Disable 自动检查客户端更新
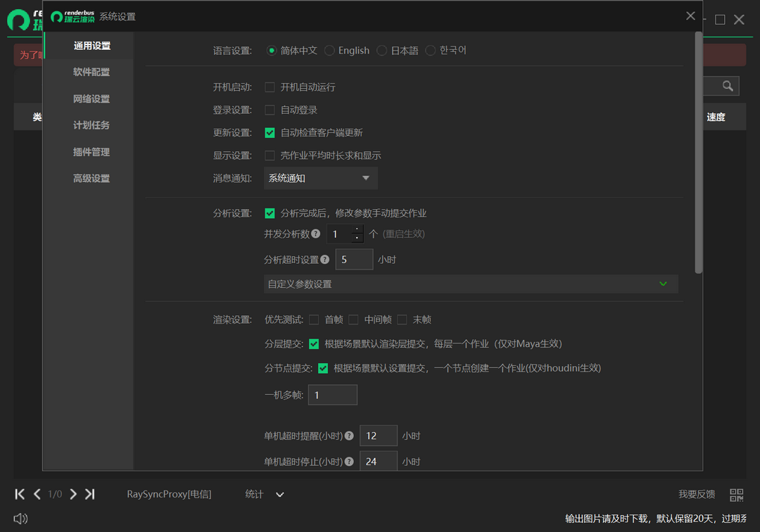 pos(270,132)
